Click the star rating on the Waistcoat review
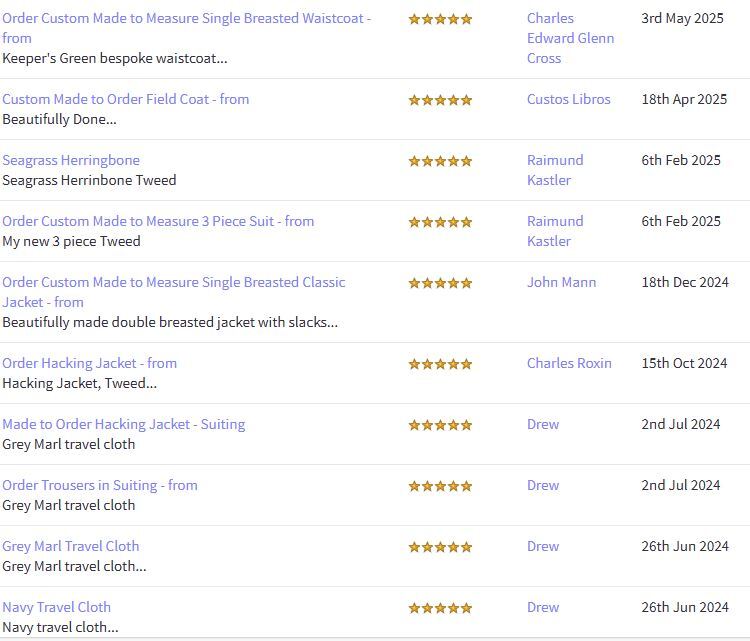Screen dimensions: 750x641 point(440,19)
